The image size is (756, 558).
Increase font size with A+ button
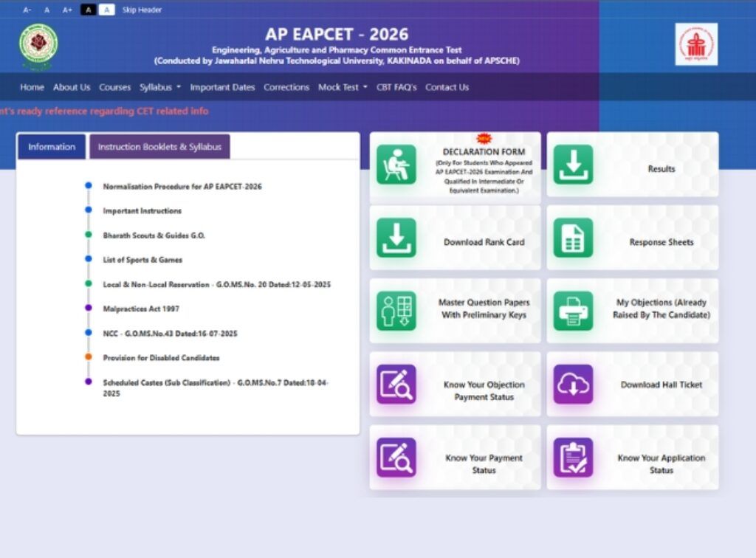coord(67,10)
